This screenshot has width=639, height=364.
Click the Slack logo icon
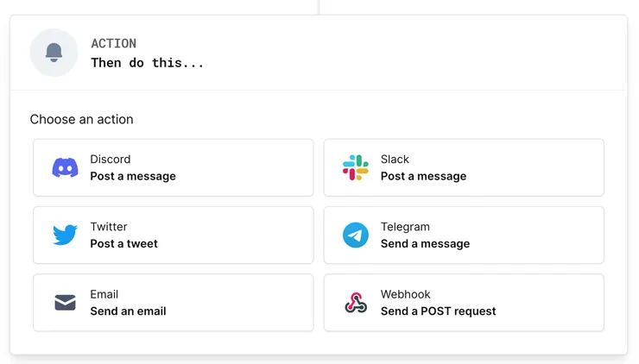(x=355, y=167)
